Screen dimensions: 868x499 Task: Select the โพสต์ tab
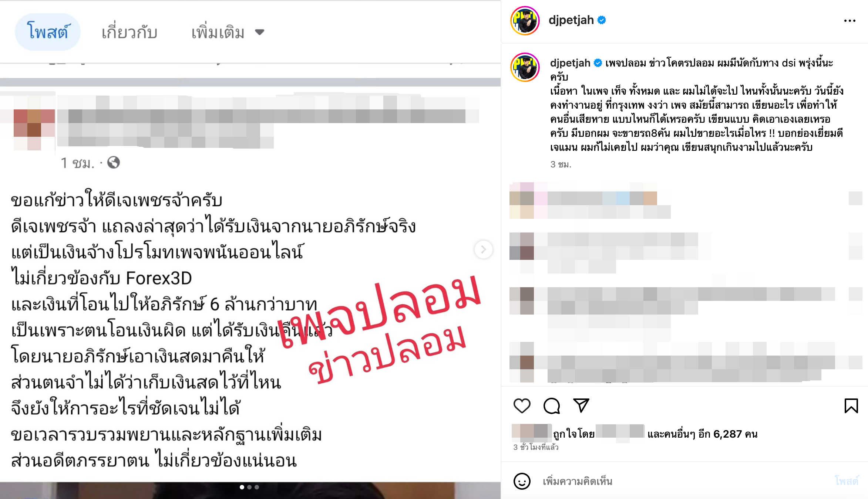click(48, 32)
